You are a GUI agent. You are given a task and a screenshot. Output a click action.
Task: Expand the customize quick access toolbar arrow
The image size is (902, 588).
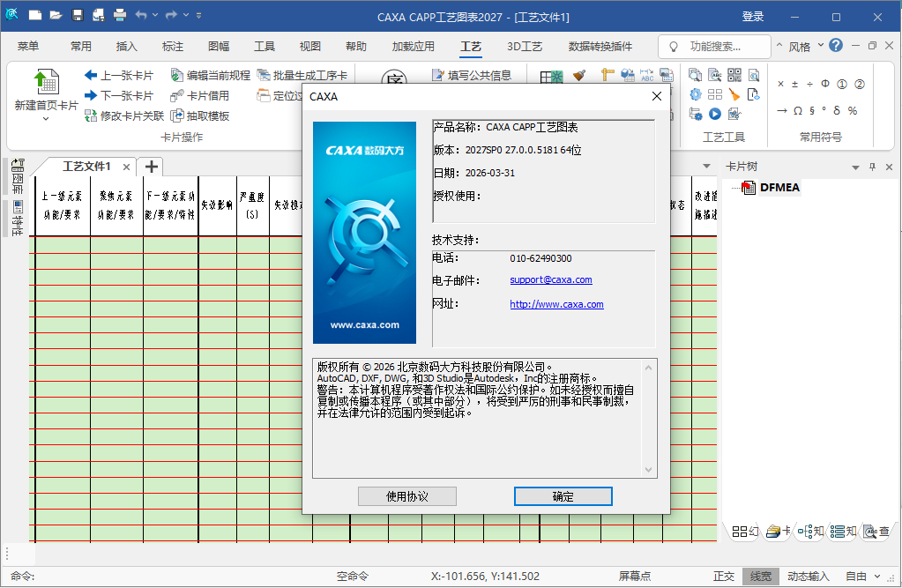[x=199, y=15]
